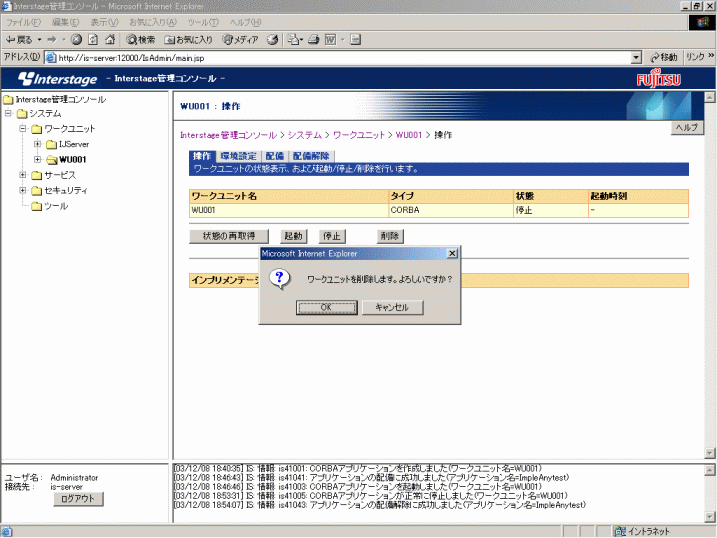Select the ツール folder in tree
Viewport: 717px width, 538px height.
50,206
